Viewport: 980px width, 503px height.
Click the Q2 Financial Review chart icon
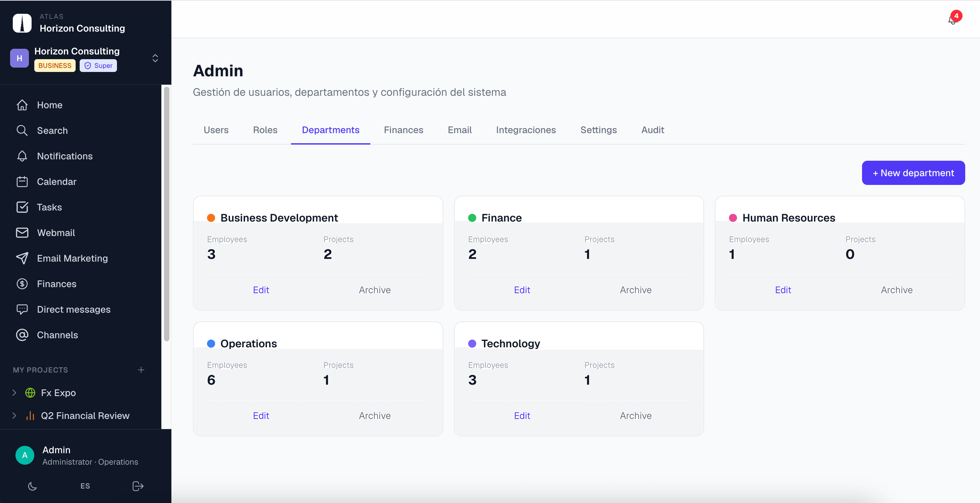pyautogui.click(x=30, y=416)
